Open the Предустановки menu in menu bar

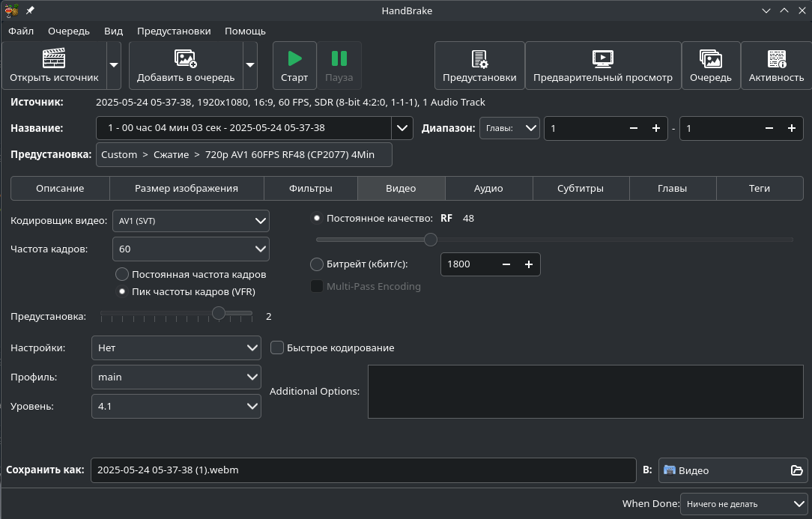point(174,31)
